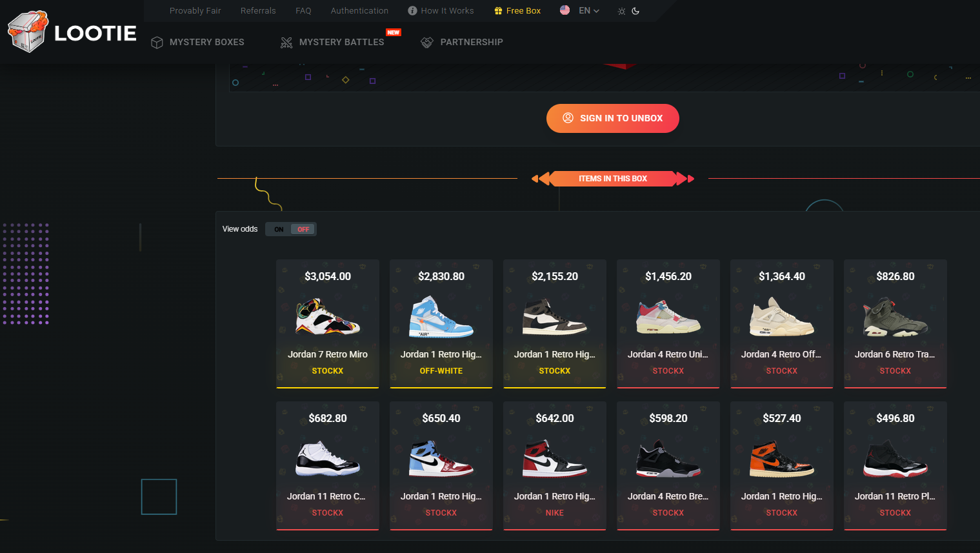Viewport: 980px width, 553px height.
Task: Turn View odds ON
Action: [279, 229]
